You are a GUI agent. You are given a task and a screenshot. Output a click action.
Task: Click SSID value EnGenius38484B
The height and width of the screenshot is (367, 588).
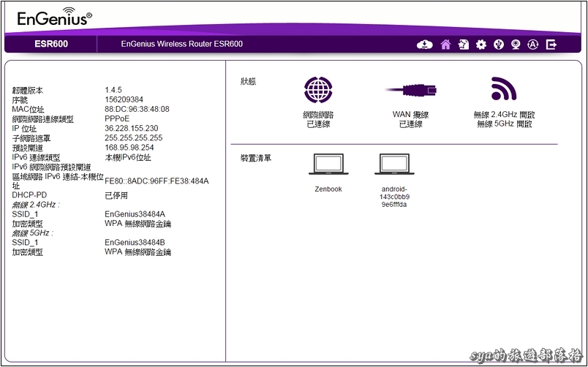[135, 242]
